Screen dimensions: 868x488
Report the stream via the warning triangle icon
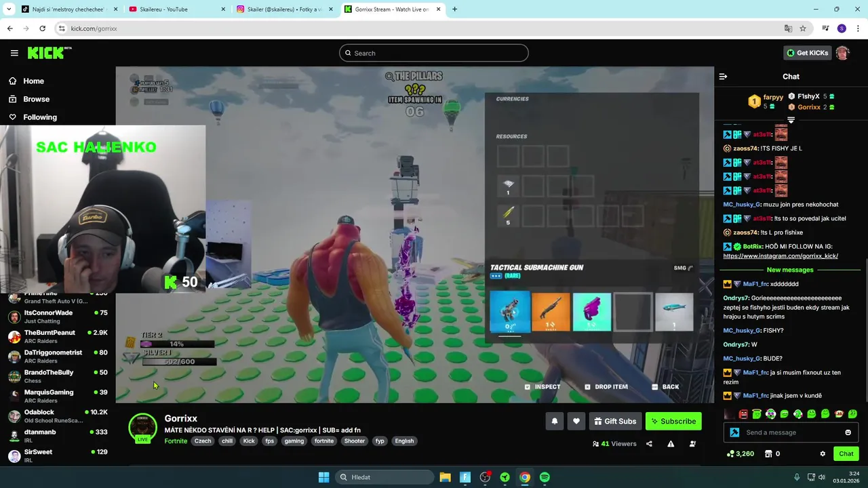tap(671, 444)
